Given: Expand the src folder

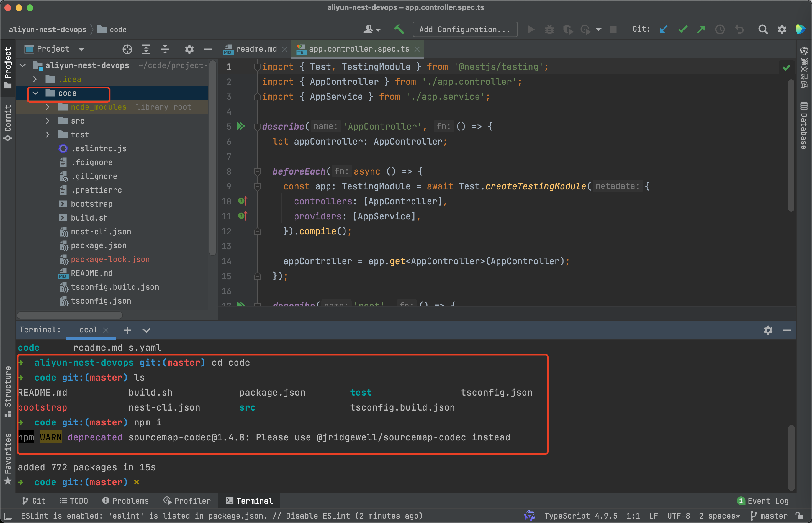Looking at the screenshot, I should pos(48,121).
